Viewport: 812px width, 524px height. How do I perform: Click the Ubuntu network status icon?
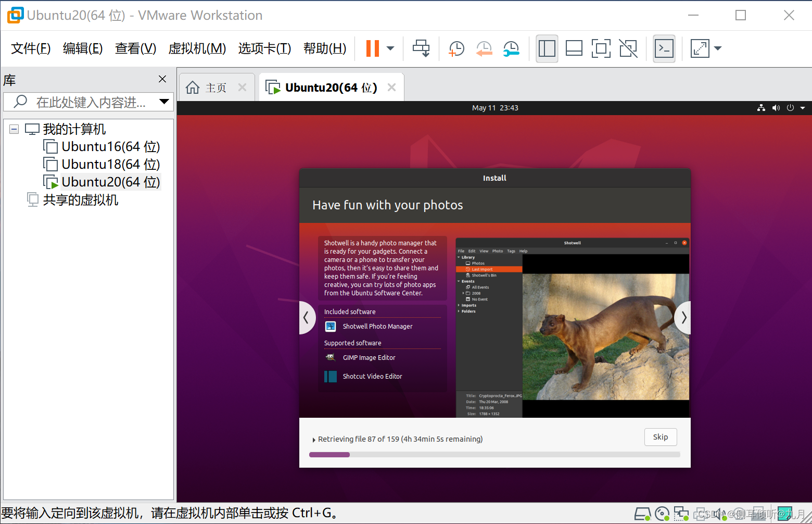[761, 108]
